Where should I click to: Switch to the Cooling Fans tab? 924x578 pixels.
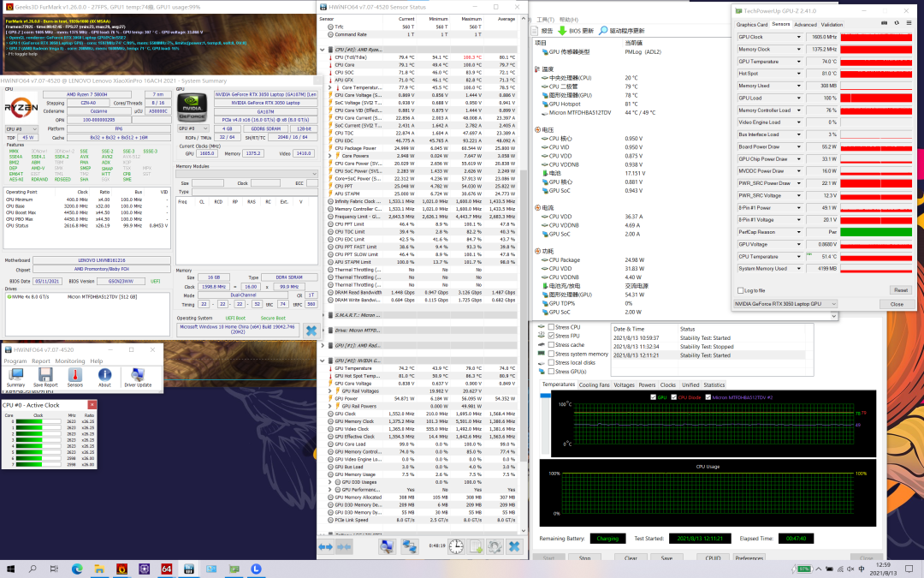[x=595, y=385]
